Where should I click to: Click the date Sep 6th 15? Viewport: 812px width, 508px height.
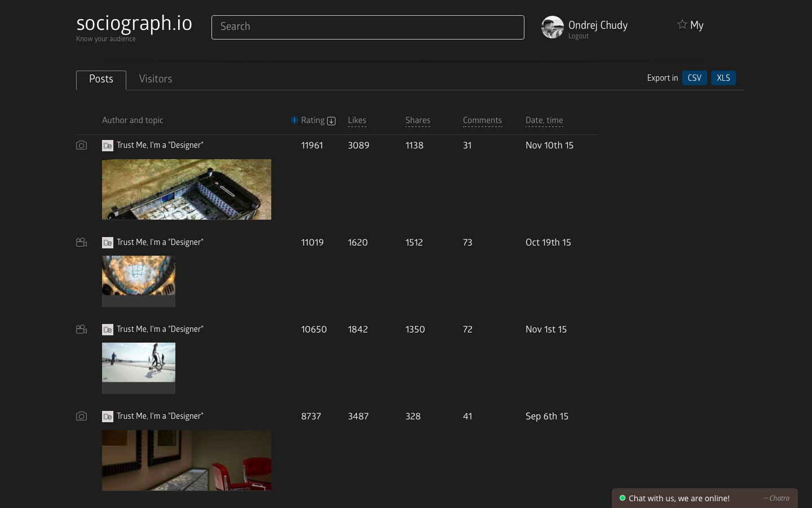[547, 416]
